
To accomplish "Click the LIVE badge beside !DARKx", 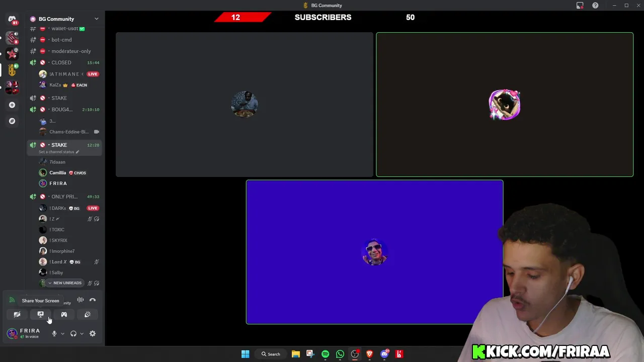I will (x=93, y=208).
